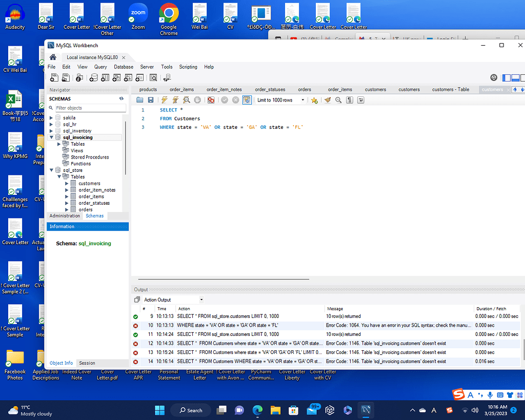Expand the customers table under sql_store
This screenshot has height=420, width=525.
66,183
